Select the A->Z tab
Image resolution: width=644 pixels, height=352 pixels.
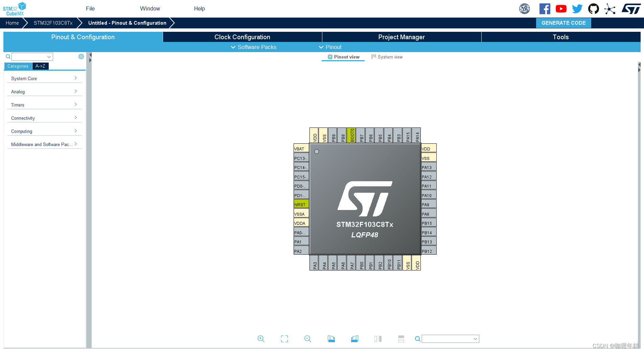click(x=40, y=66)
